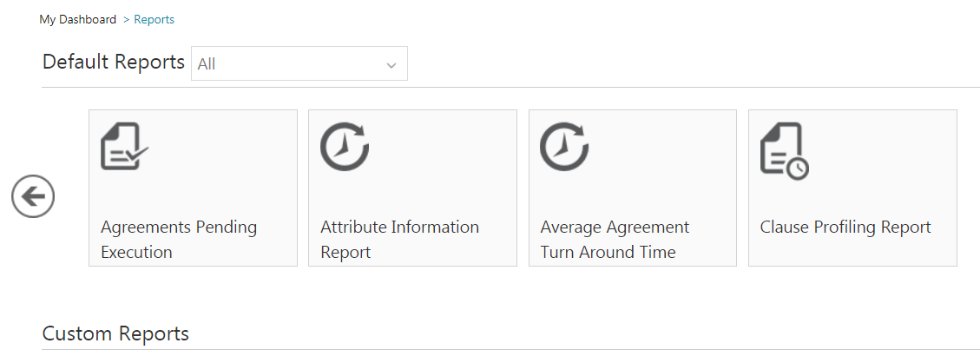The image size is (980, 363).
Task: Click the Clause Profiling Report document-clock icon
Action: [784, 150]
